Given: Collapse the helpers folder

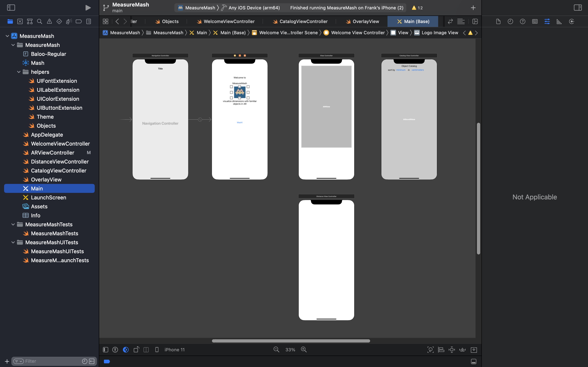Looking at the screenshot, I should pos(19,72).
